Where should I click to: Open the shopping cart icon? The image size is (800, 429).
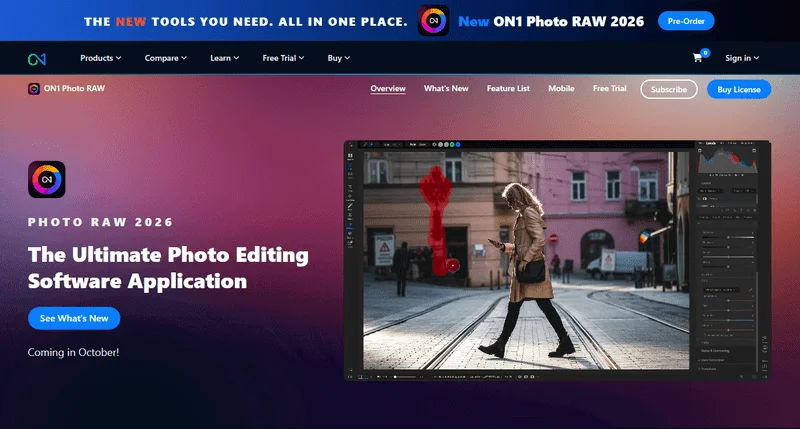click(698, 58)
